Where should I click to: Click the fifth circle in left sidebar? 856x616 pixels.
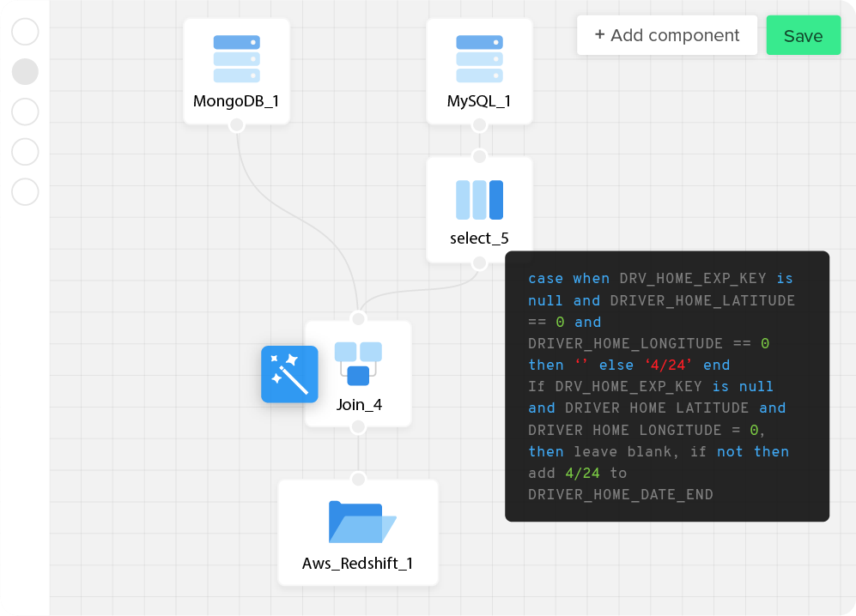25,192
